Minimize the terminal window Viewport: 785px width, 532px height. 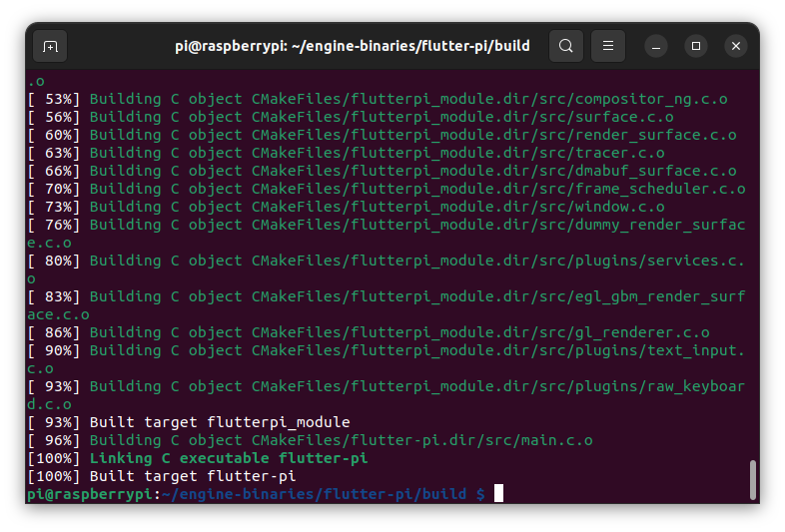click(656, 46)
